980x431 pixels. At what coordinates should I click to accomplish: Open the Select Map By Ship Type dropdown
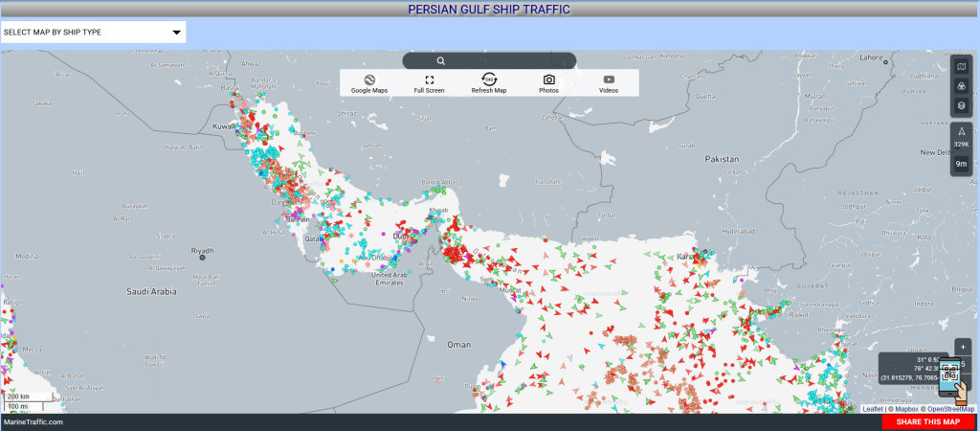point(93,32)
